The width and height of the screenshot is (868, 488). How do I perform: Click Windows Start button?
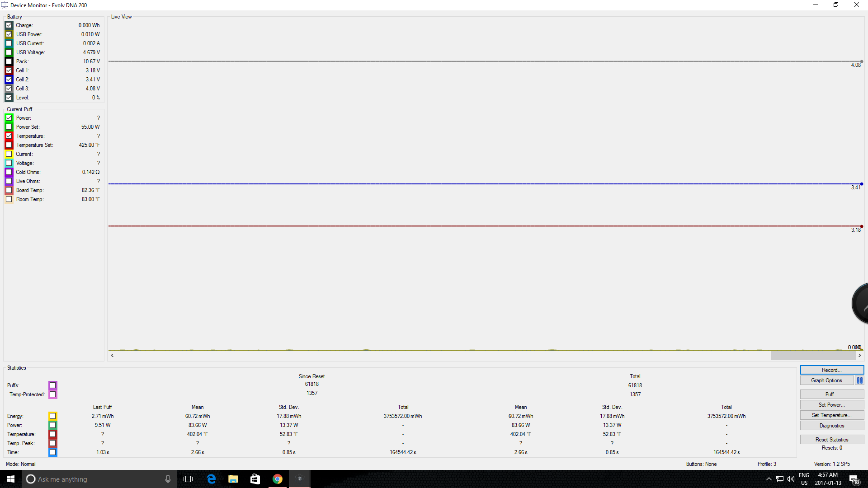coord(11,479)
